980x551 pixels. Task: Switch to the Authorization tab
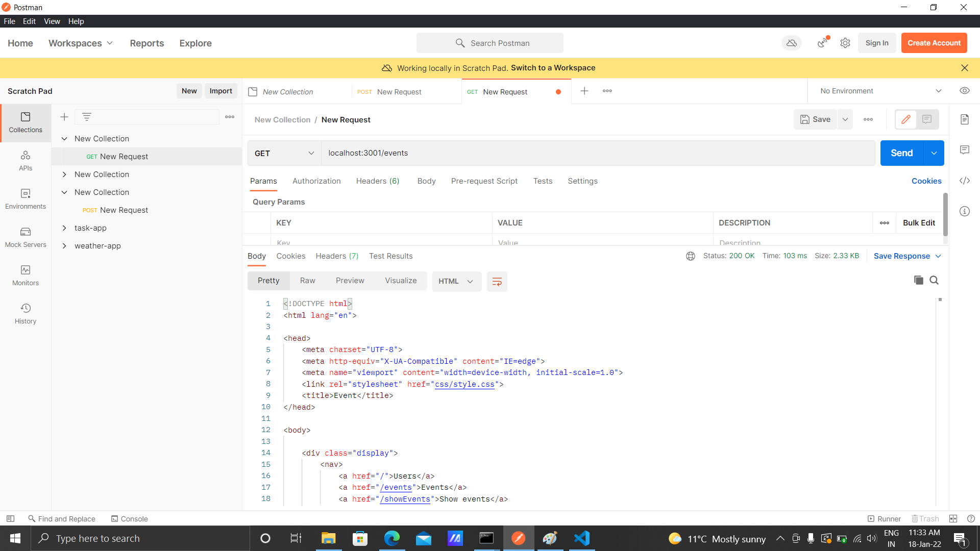(316, 181)
